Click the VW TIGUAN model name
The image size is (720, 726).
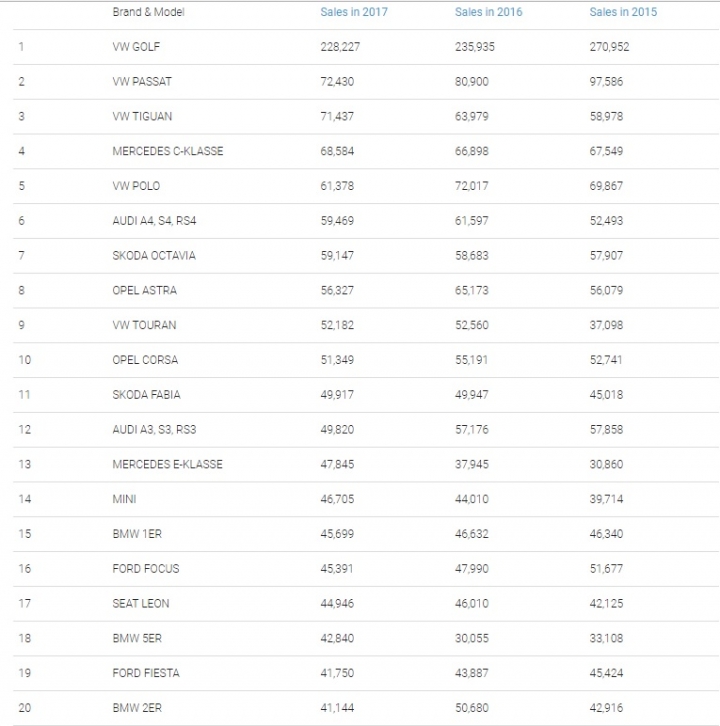tap(142, 116)
